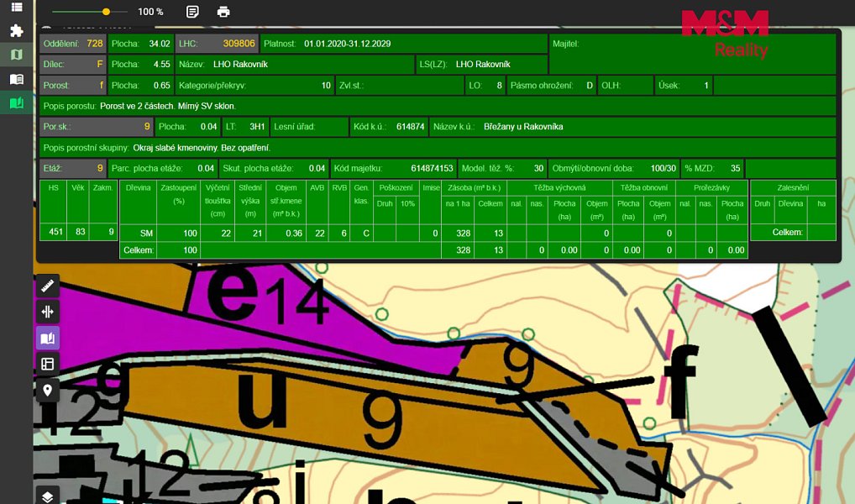The width and height of the screenshot is (855, 504).
Task: Click the 100 % zoom value
Action: (150, 12)
